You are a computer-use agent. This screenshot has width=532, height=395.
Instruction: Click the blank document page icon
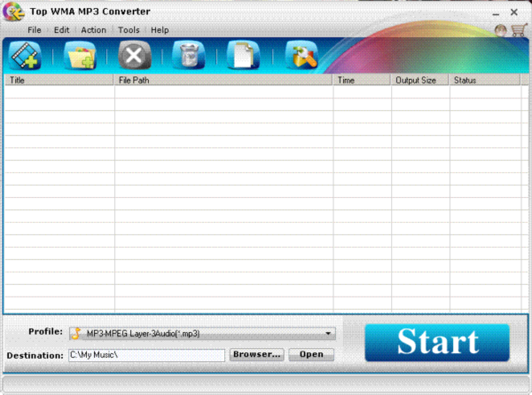243,55
